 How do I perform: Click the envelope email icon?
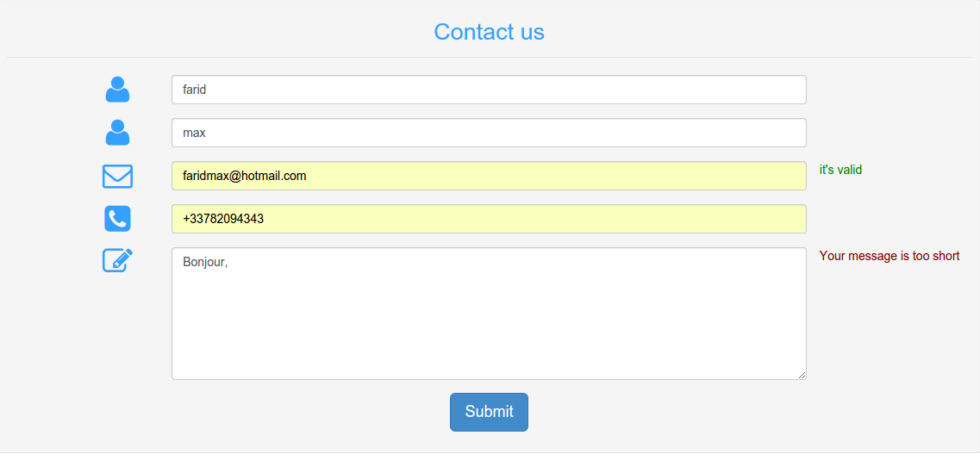[117, 176]
